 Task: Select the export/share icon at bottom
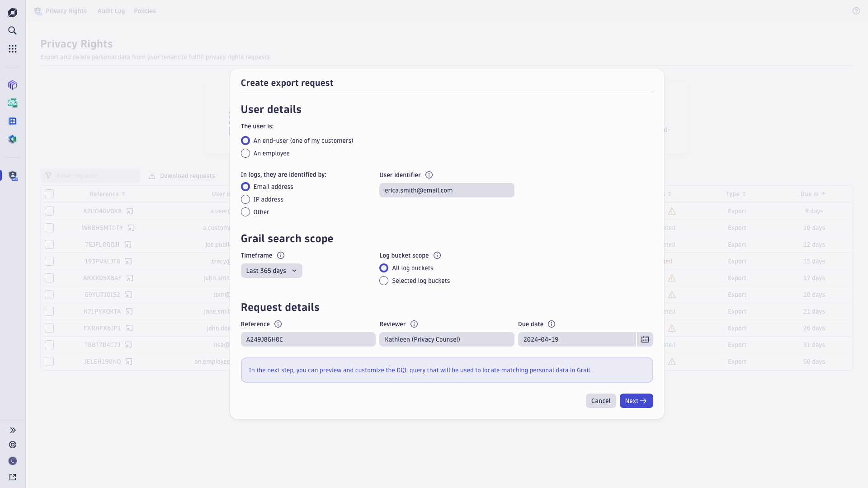point(13,477)
